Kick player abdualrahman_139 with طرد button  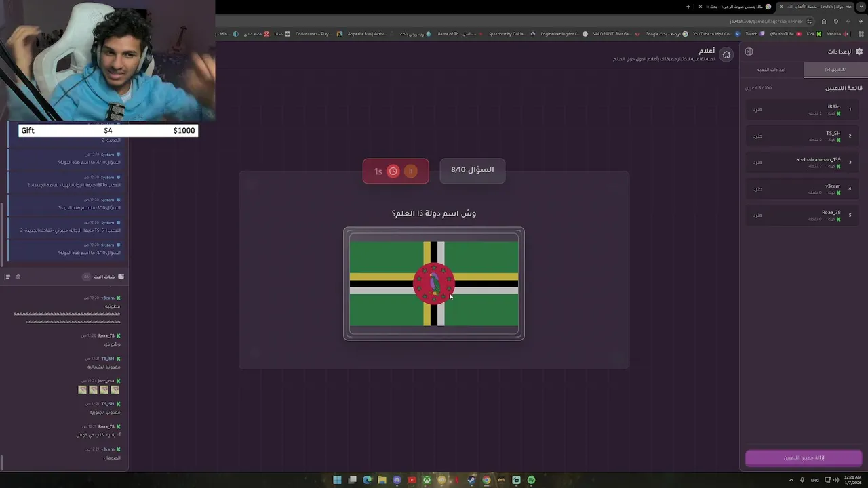(757, 163)
